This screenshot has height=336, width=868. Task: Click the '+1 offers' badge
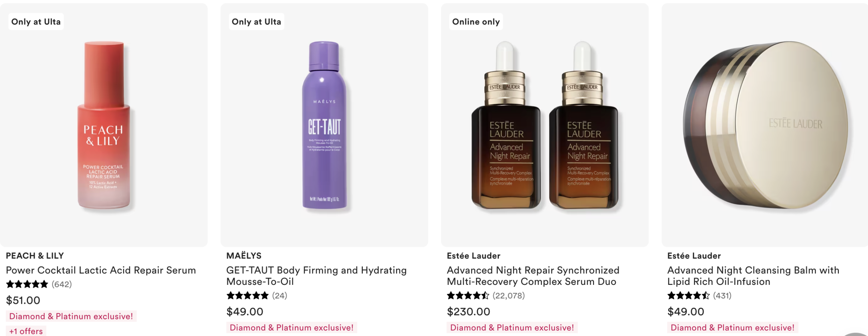(x=26, y=331)
